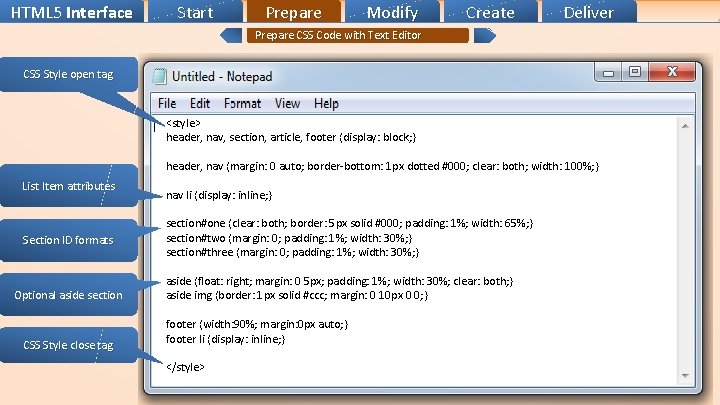Click the opening <style> tag line
Screen dimensions: 720x405
click(183, 123)
